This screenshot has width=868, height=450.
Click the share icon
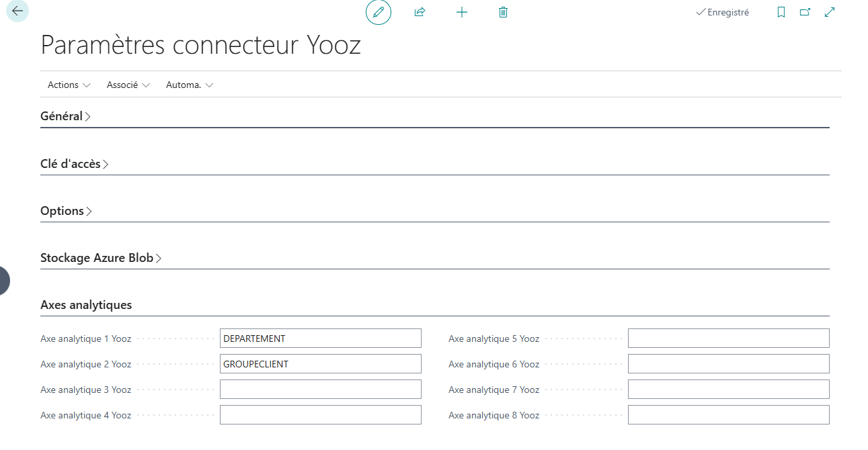point(420,12)
